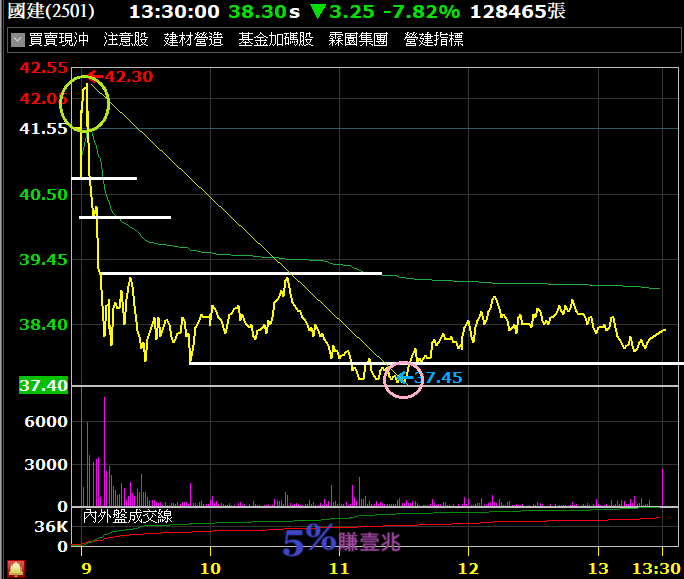Select the 霖園集團 group tag
684x579 pixels.
pyautogui.click(x=358, y=40)
